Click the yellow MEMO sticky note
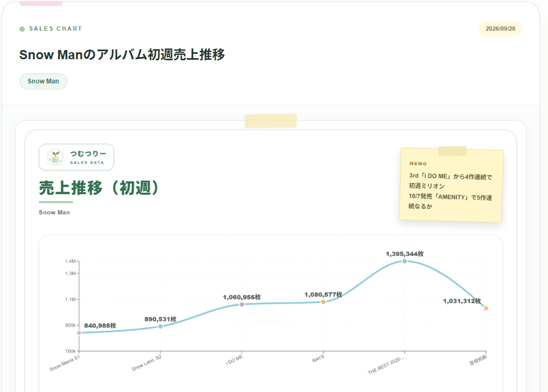The width and height of the screenshot is (548, 392). pyautogui.click(x=451, y=185)
